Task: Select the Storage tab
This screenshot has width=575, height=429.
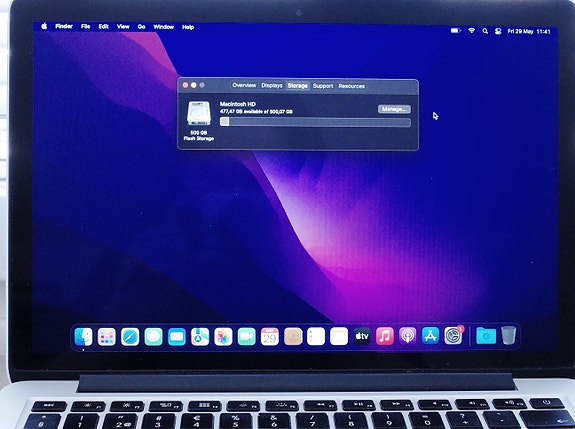Action: (x=297, y=86)
